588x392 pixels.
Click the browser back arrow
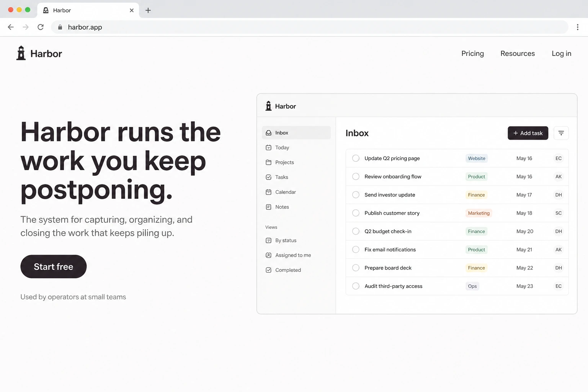point(11,27)
